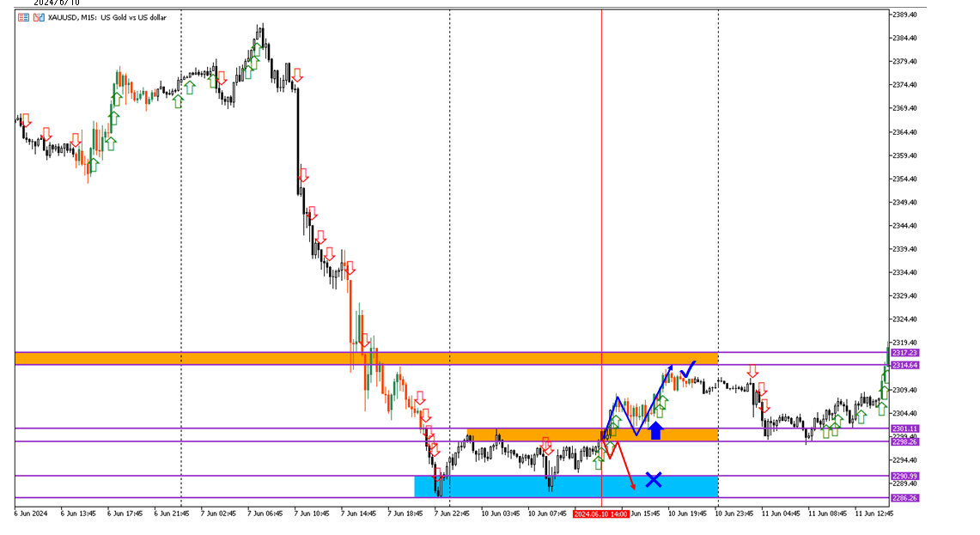Click the 2339.40 price on the scale
The width and height of the screenshot is (980, 535).
(x=904, y=249)
